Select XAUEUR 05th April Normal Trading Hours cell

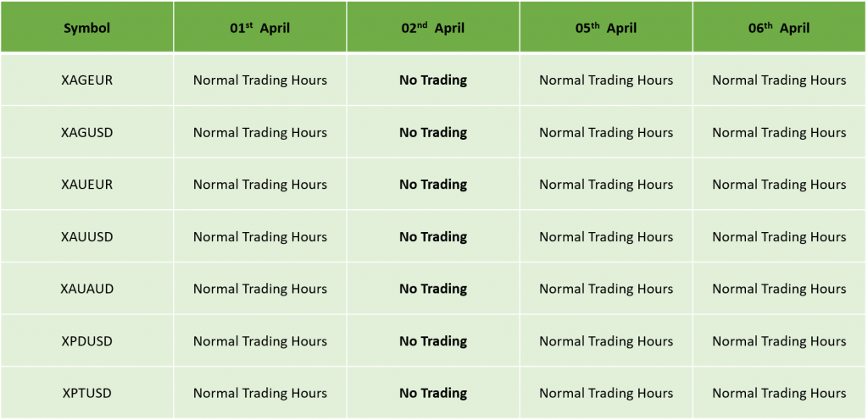[x=606, y=184]
